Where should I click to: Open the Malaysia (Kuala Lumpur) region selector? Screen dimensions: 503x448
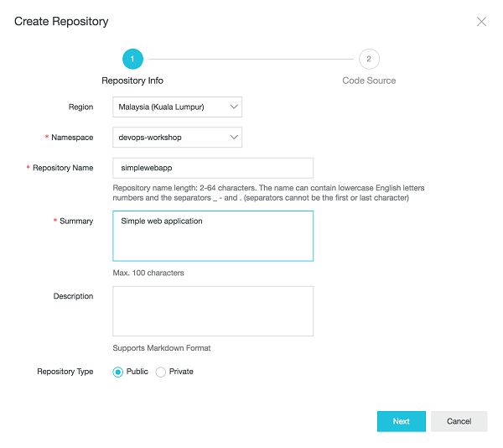(177, 107)
